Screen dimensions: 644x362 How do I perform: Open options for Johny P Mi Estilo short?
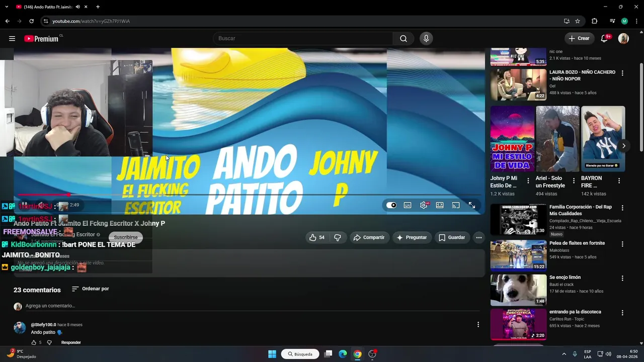tap(528, 181)
